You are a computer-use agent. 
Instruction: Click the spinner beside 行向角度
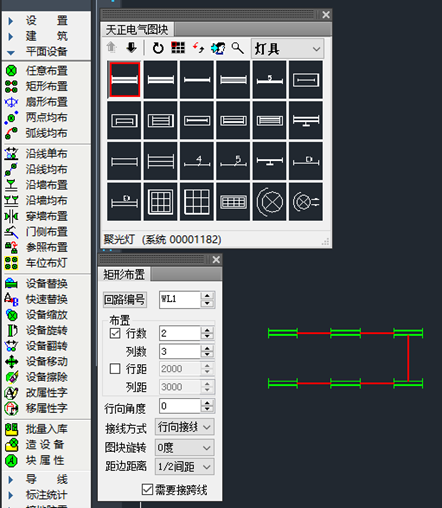pyautogui.click(x=208, y=406)
